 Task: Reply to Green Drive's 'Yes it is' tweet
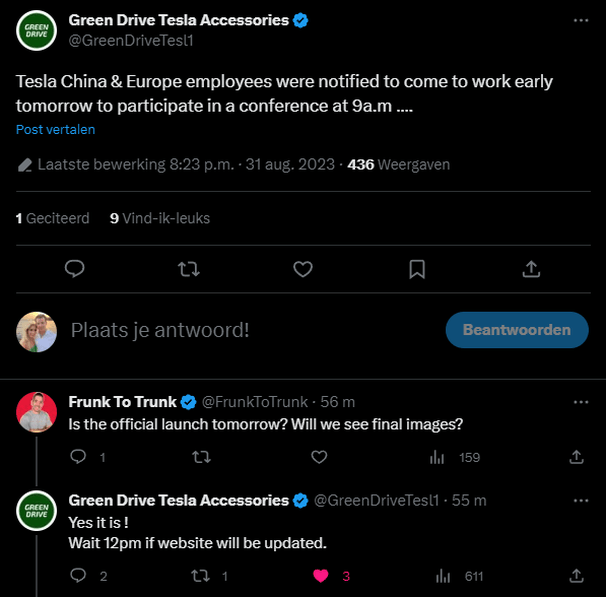point(79,575)
